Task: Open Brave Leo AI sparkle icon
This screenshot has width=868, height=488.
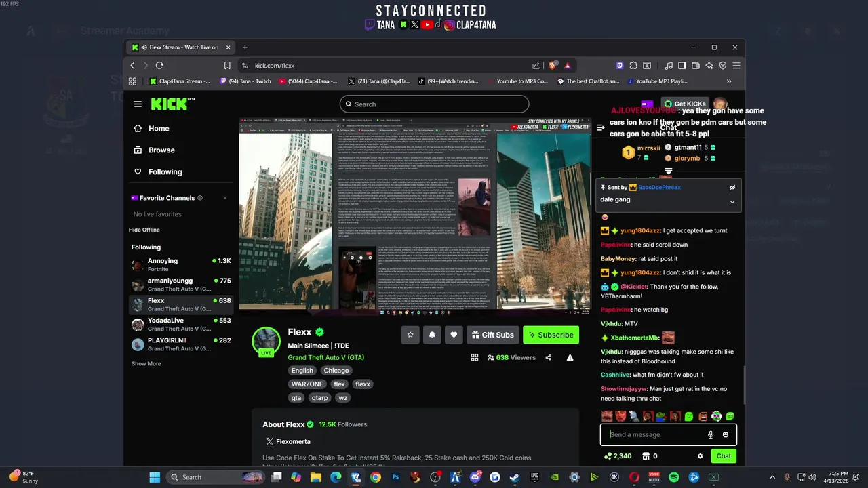Action: coord(709,66)
